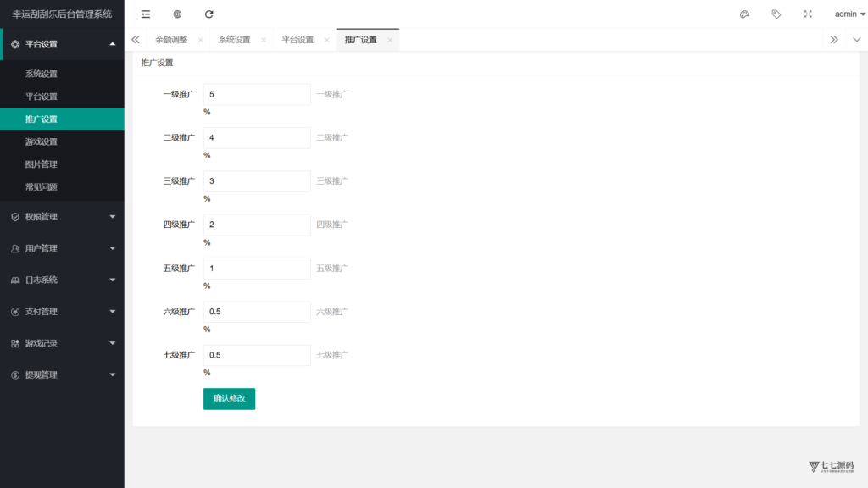Click the 提现管理 dollar icon
The image size is (868, 488).
pyautogui.click(x=15, y=374)
